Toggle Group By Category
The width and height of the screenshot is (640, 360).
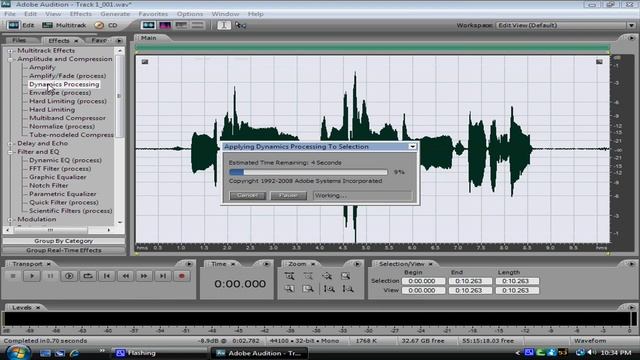[x=64, y=241]
